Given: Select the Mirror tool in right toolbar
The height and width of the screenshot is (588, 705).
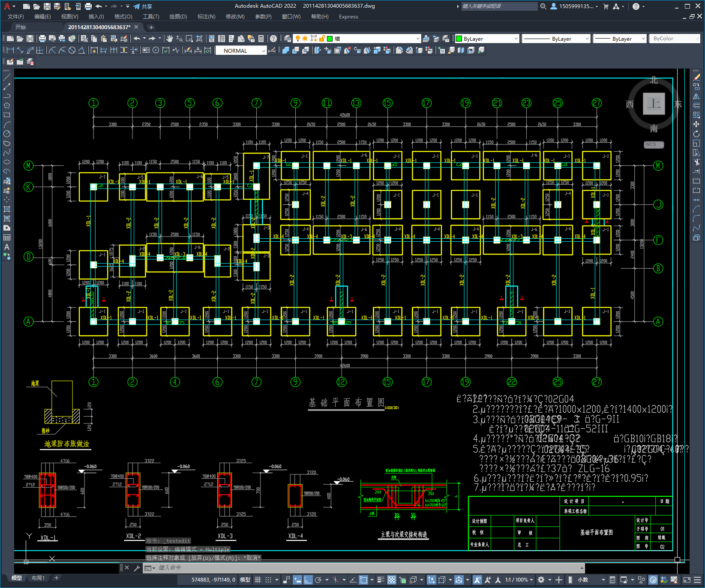Looking at the screenshot, I should 696,96.
